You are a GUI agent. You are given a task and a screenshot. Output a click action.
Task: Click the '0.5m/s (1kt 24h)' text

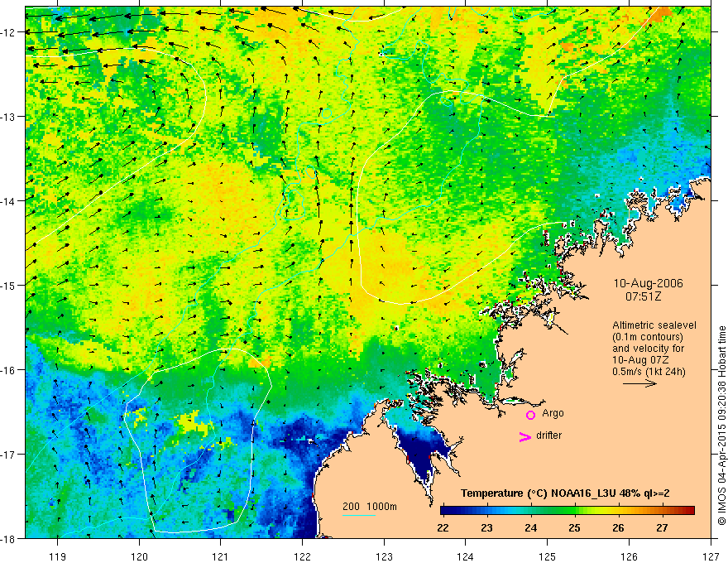pyautogui.click(x=649, y=372)
